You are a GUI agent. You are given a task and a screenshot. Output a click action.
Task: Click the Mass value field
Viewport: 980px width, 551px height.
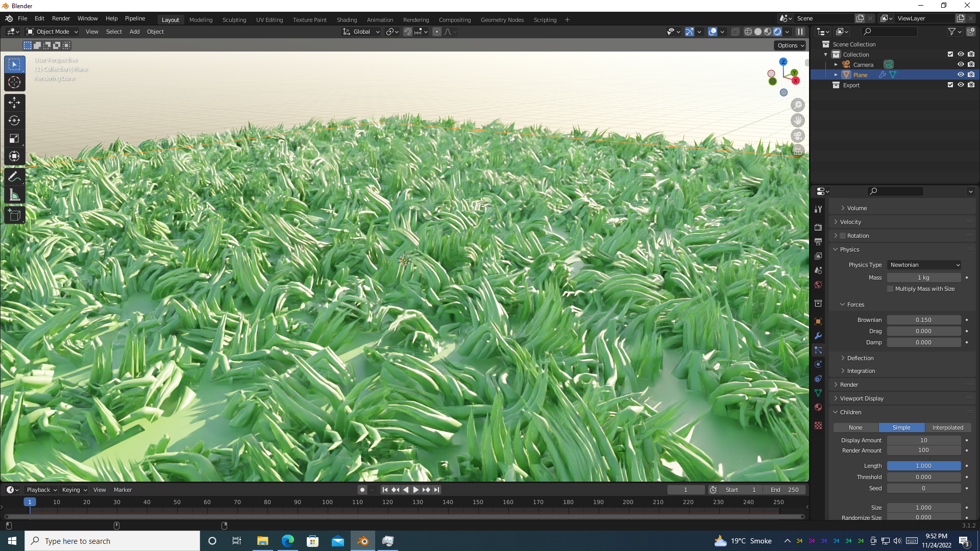tap(924, 278)
